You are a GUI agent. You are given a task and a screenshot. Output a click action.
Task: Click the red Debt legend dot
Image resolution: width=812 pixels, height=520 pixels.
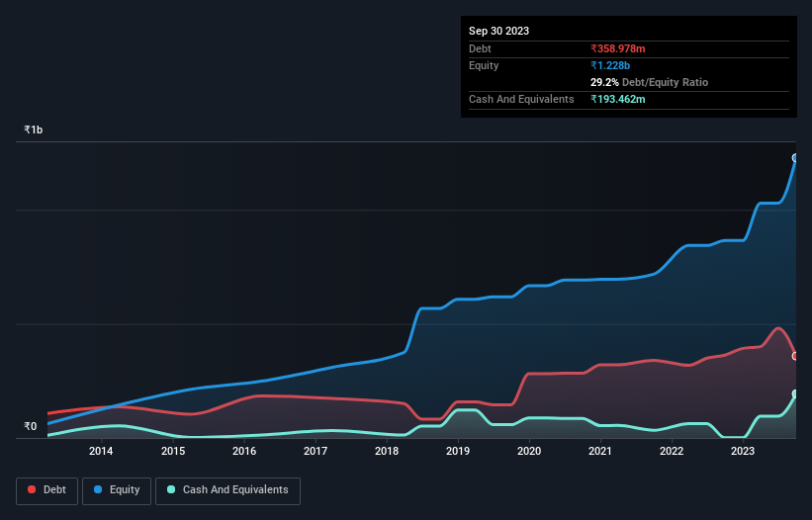point(32,489)
